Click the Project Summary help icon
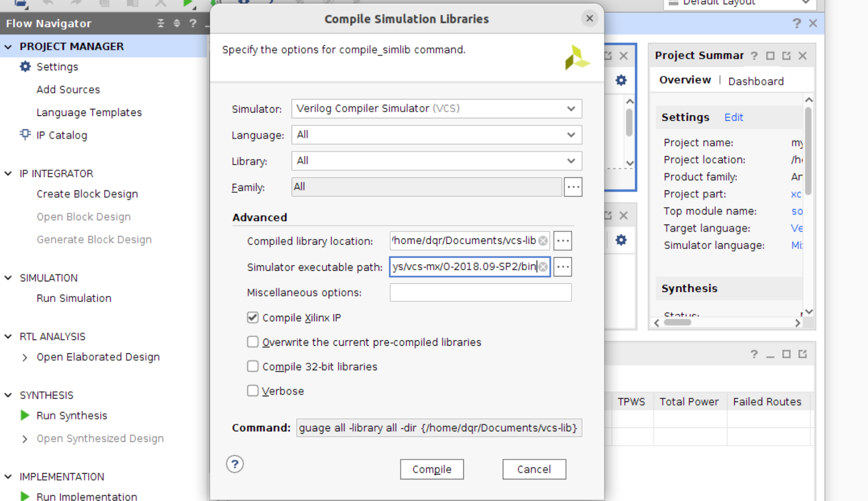Image resolution: width=868 pixels, height=501 pixels. 754,56
